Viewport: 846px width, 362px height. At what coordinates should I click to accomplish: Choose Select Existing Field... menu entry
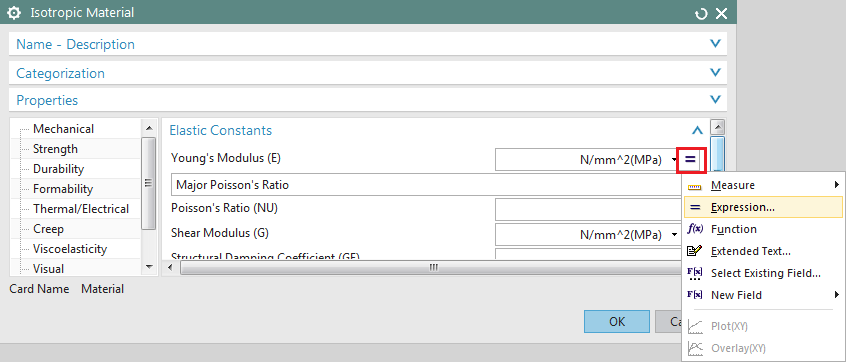coord(763,273)
